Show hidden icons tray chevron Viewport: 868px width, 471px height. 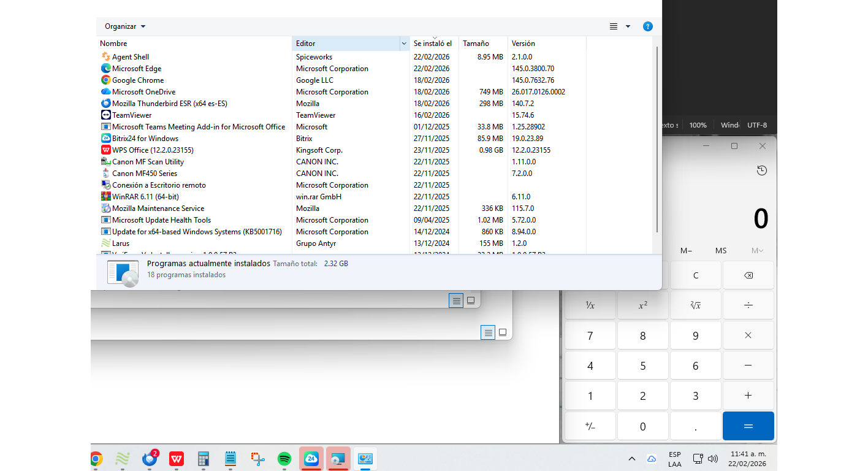tap(631, 459)
